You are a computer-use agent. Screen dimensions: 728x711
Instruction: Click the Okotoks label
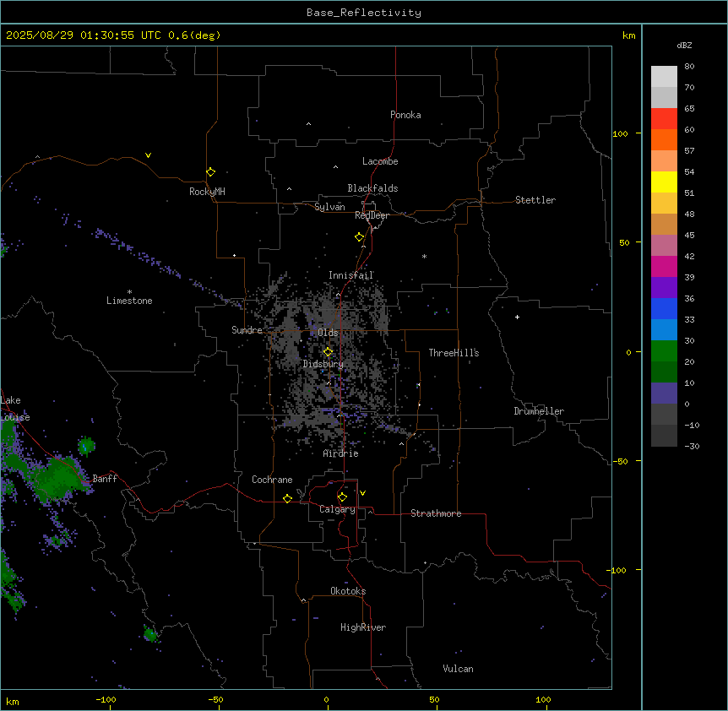click(x=348, y=591)
